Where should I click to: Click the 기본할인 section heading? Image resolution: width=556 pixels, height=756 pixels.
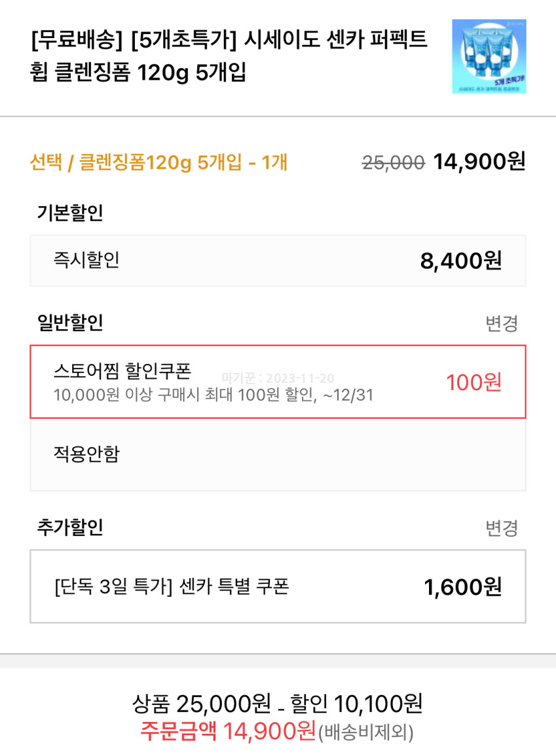(70, 213)
